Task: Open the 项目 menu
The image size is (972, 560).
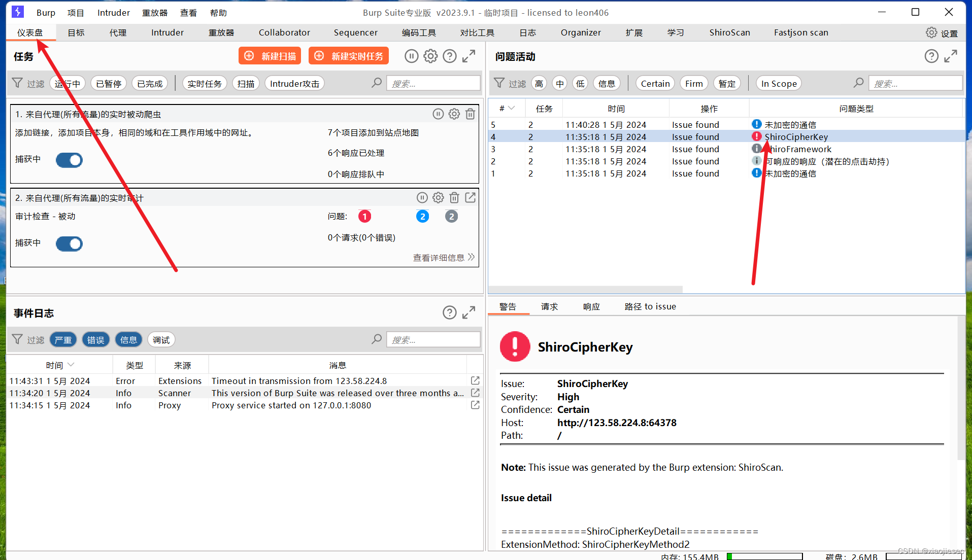Action: coord(76,13)
